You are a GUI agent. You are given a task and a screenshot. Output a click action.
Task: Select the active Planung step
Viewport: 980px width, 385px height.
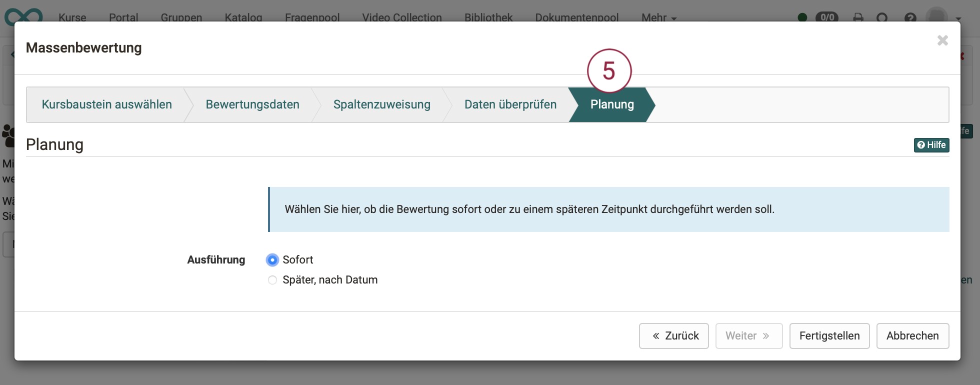(612, 104)
